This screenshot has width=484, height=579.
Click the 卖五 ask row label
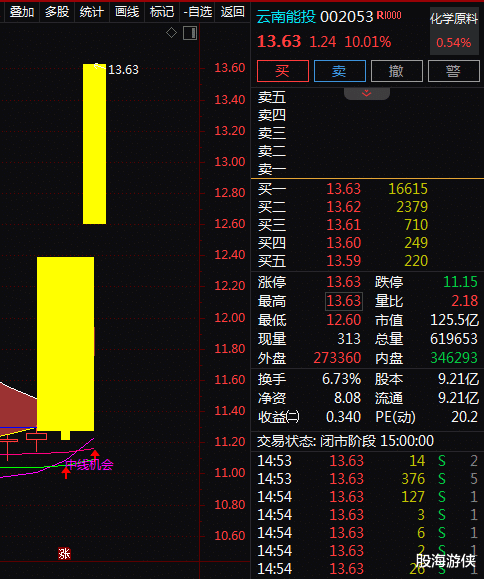(272, 97)
